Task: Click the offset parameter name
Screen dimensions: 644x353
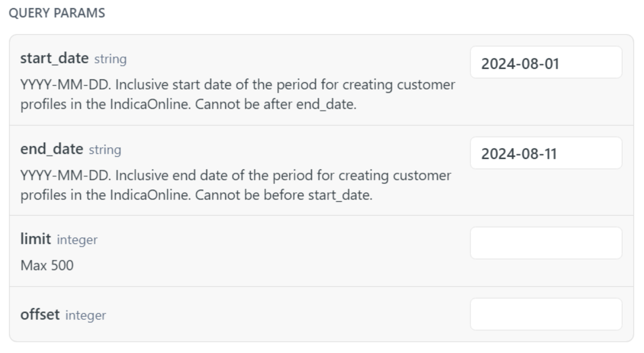Action: (x=40, y=315)
